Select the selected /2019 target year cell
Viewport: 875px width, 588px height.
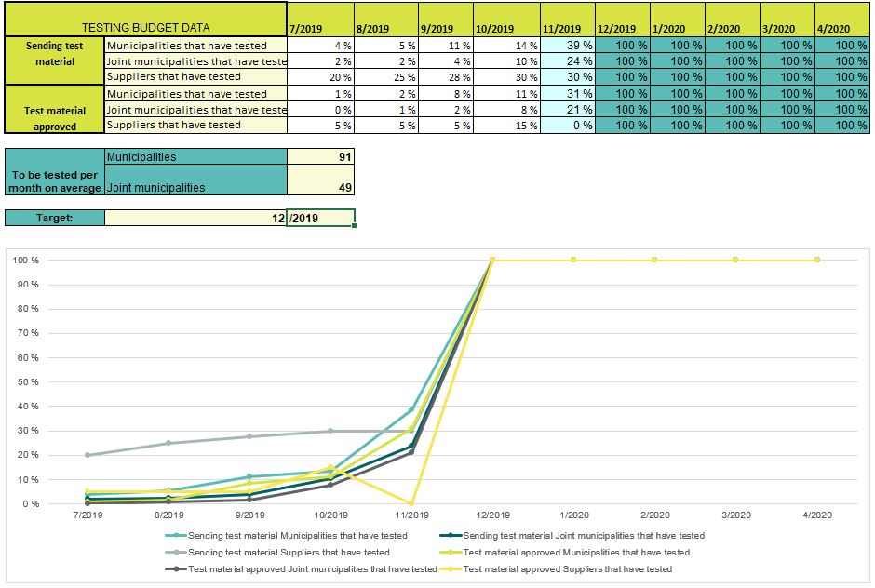[321, 218]
